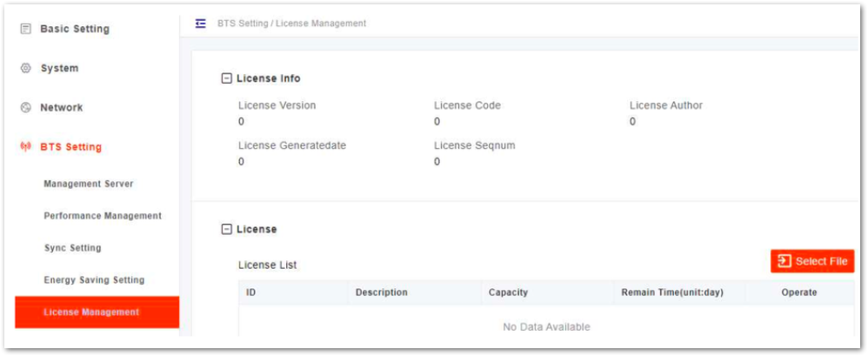Viewport: 868px width, 356px height.
Task: Click BTS Setting in the breadcrumb
Action: tap(243, 24)
